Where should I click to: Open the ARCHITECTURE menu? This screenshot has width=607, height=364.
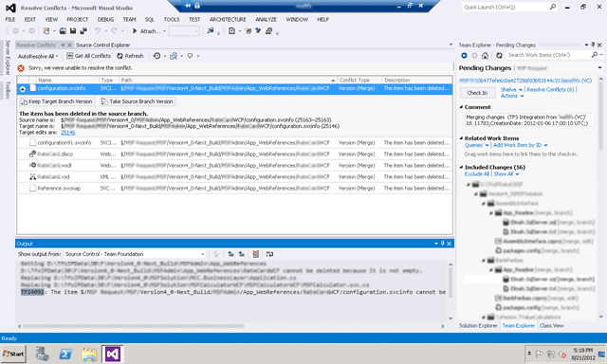228,19
